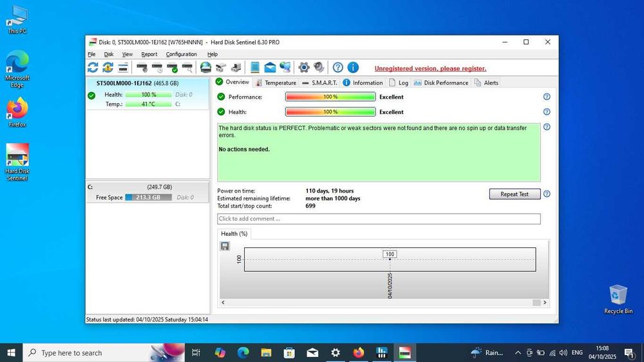
Task: Switch to the Alerts tab
Action: (486, 82)
